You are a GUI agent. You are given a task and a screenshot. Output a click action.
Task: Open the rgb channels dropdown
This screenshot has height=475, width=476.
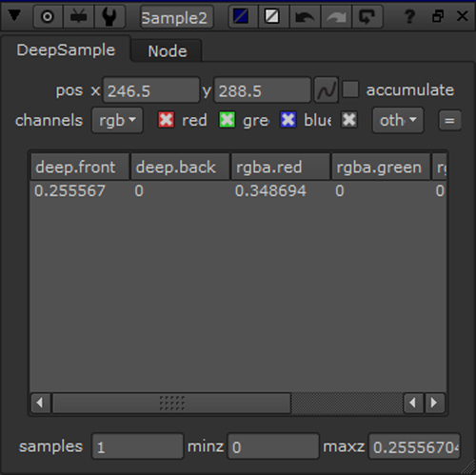pyautogui.click(x=117, y=120)
